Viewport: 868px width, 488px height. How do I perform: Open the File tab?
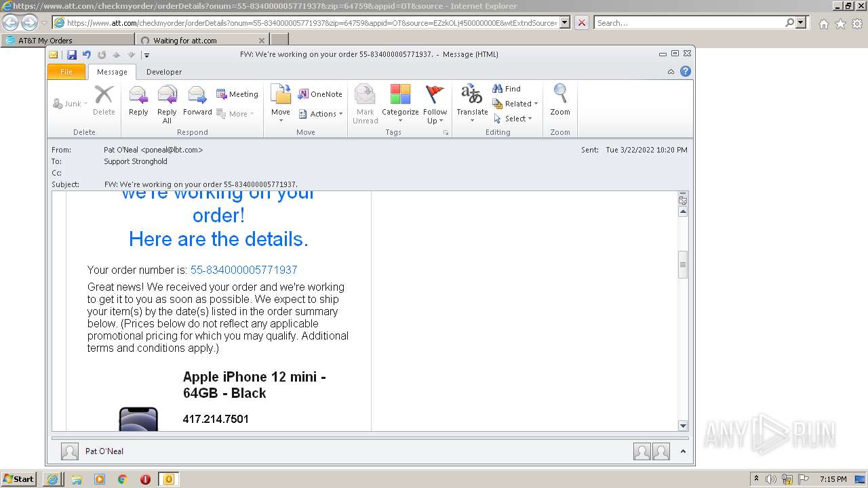pyautogui.click(x=66, y=72)
